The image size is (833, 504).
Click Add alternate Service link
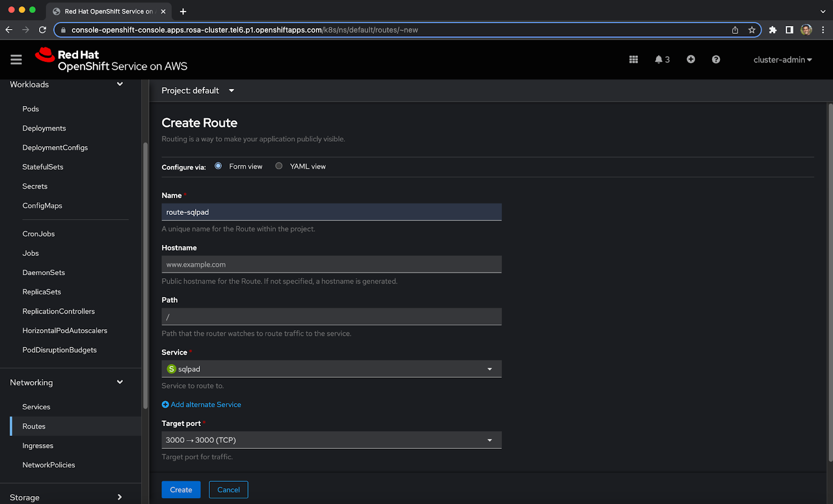pos(206,405)
